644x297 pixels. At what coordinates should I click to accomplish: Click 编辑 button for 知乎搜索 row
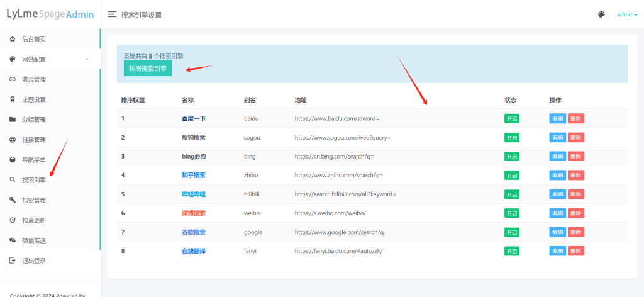[557, 176]
